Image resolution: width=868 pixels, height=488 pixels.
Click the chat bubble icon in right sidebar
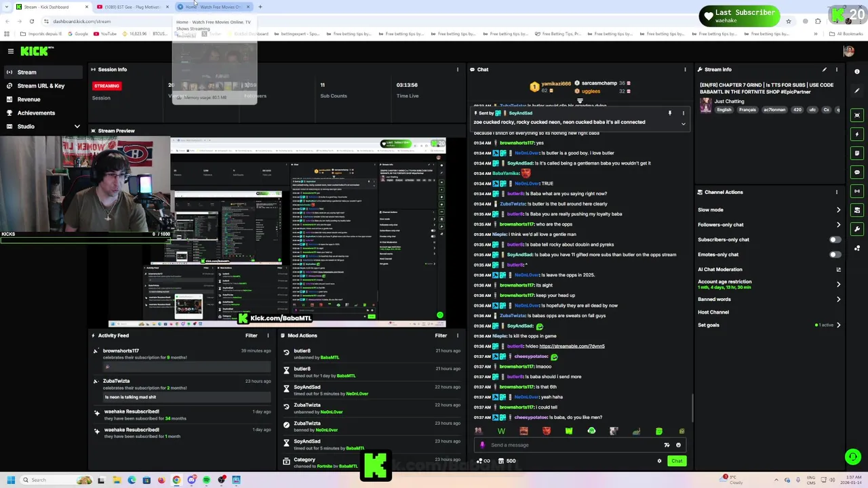(857, 172)
